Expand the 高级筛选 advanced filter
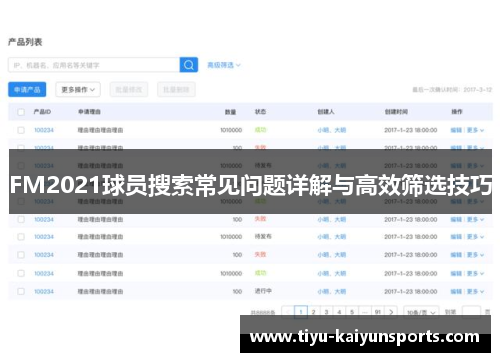500x362 pixels. [x=224, y=65]
